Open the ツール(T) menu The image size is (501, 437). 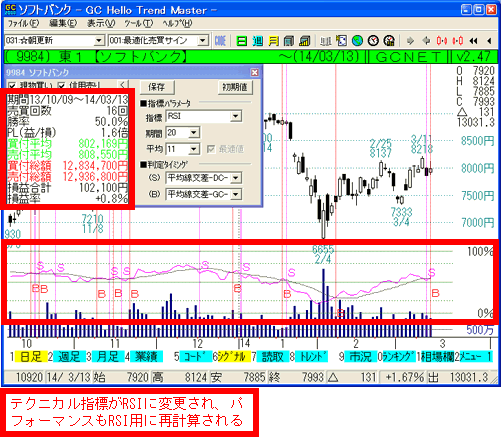[x=139, y=23]
